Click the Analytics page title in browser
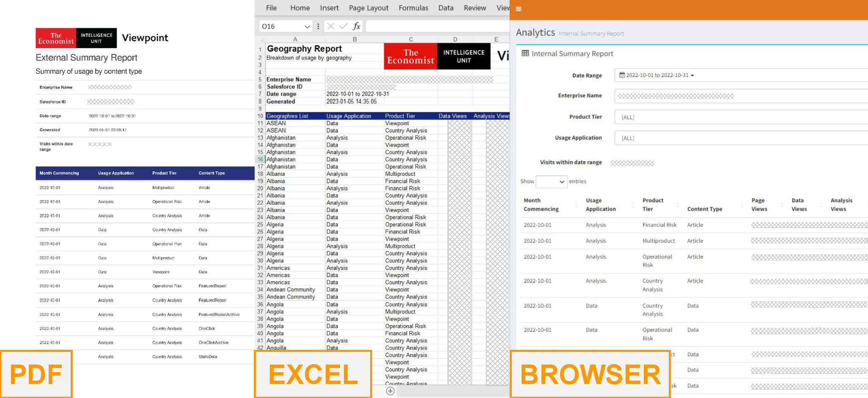 coord(536,33)
